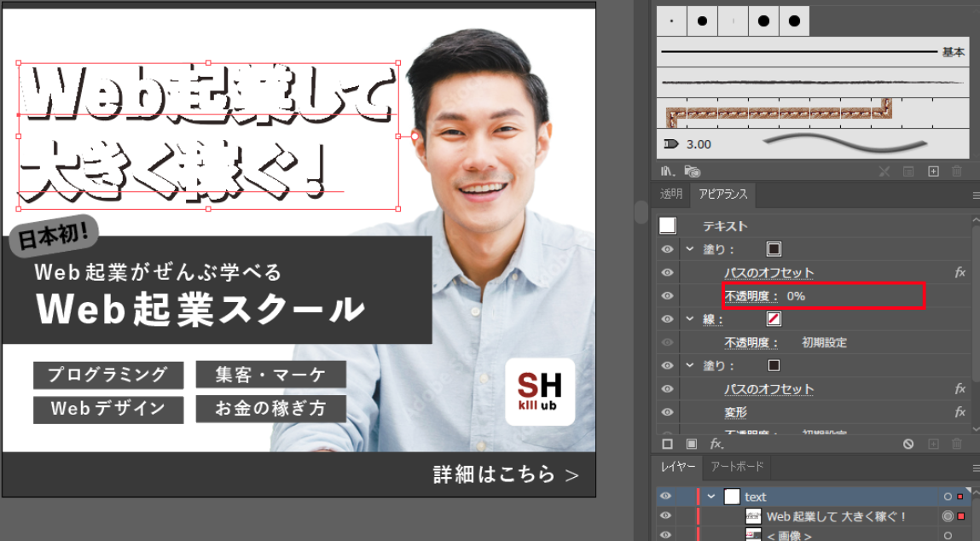Toggle visibility of the upper 塗り fill attribute
Viewport: 980px width, 541px height.
click(668, 249)
